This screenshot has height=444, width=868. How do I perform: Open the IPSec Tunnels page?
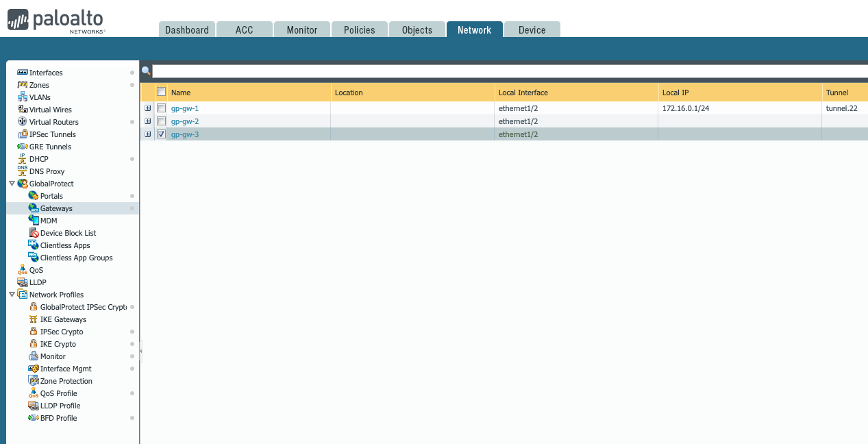(x=53, y=134)
